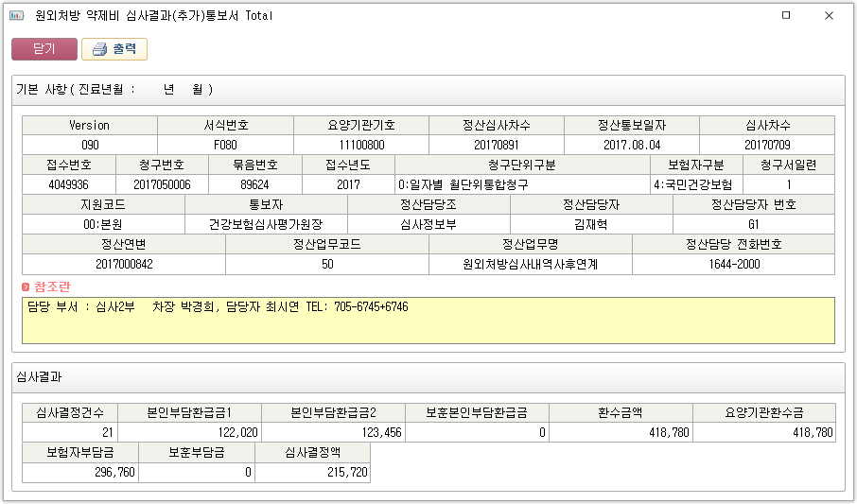Select the Version value 090 cell

pyautogui.click(x=90, y=146)
